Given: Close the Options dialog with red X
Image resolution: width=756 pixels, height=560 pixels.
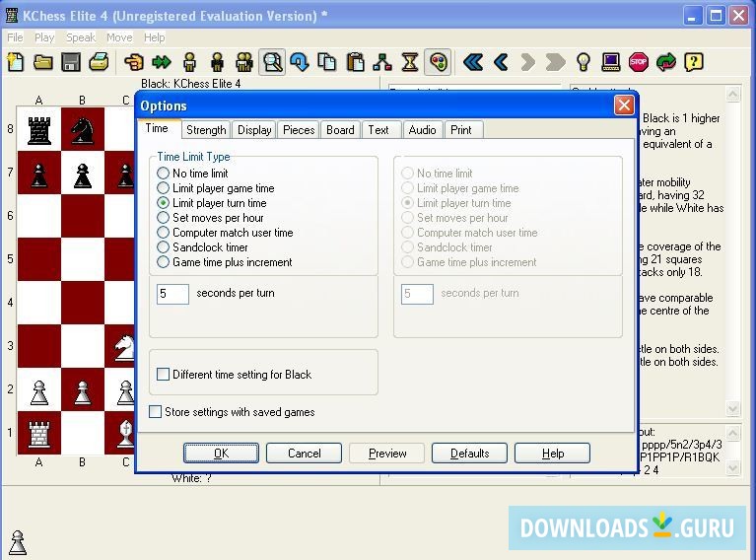Looking at the screenshot, I should pyautogui.click(x=624, y=105).
